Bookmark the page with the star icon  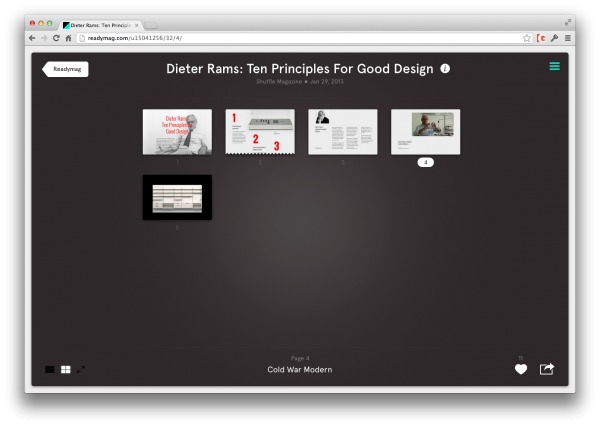coord(527,38)
